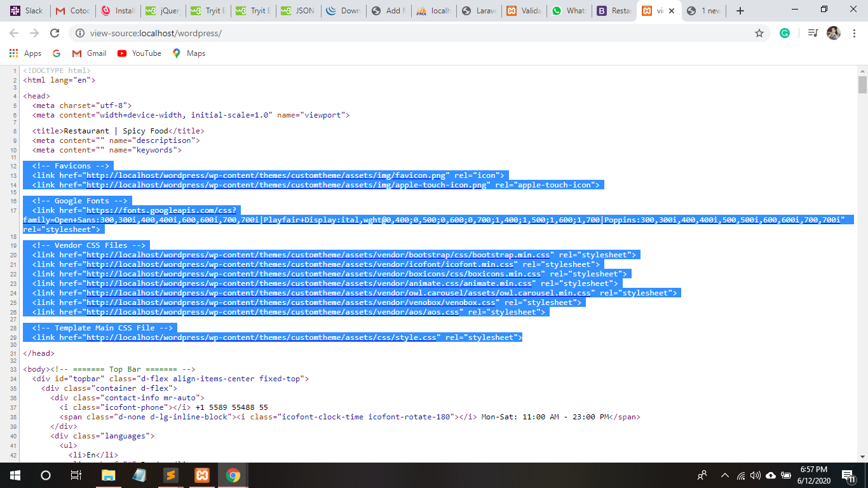Screen dimensions: 868x488
Task: Click the vertical page scrollbar thumb
Action: pos(862,85)
